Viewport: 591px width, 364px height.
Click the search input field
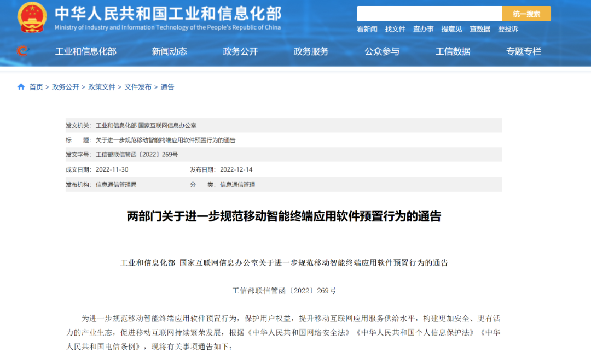coord(430,14)
